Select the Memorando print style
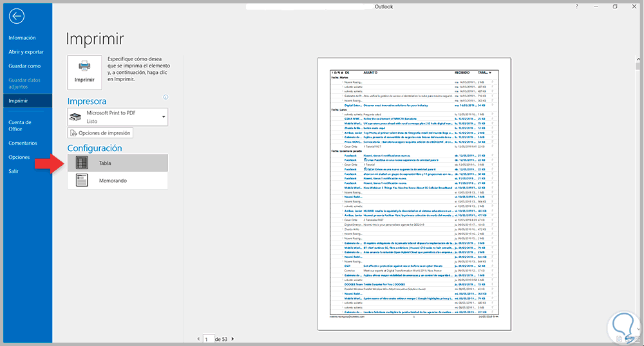The width and height of the screenshot is (644, 346). [x=118, y=180]
